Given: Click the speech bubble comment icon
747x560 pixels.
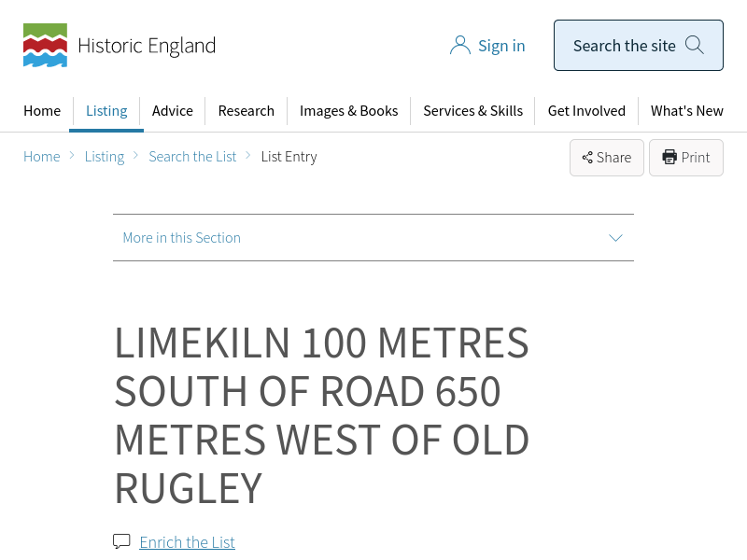Looking at the screenshot, I should [x=121, y=541].
